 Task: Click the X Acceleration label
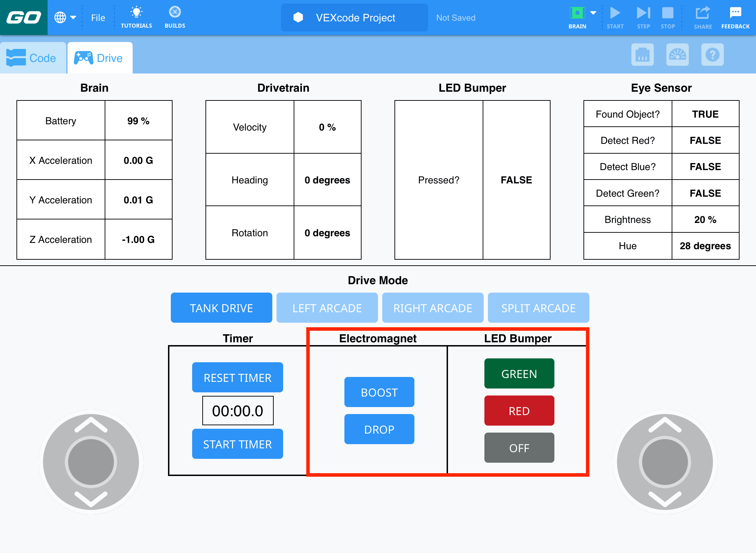coord(61,160)
